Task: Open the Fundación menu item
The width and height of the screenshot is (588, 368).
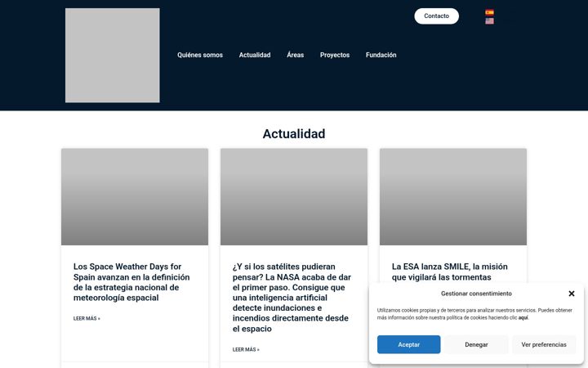Action: pyautogui.click(x=381, y=55)
